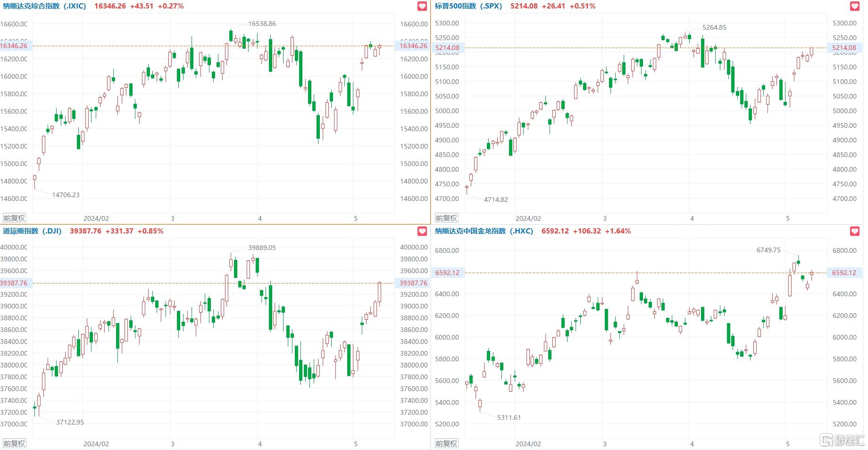The image size is (868, 450).
Task: Open the 纳斯达克综合指数 (.IXIC) title link
Action: pos(44,6)
